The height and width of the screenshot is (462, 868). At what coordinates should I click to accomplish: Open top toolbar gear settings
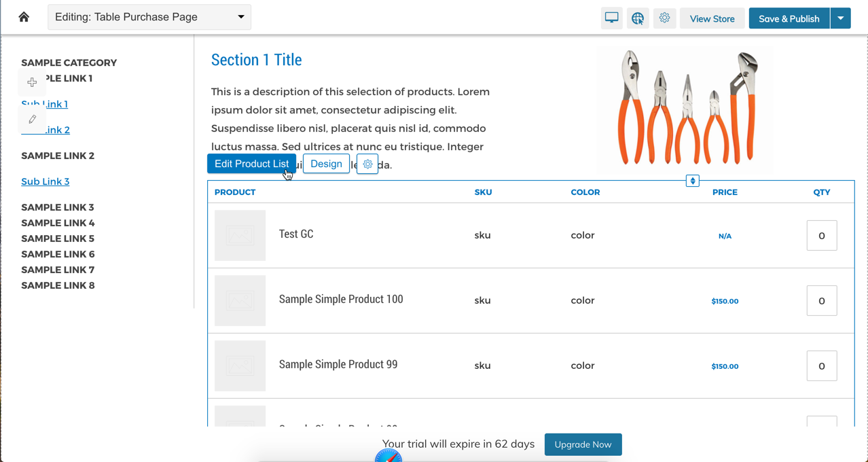click(x=664, y=18)
